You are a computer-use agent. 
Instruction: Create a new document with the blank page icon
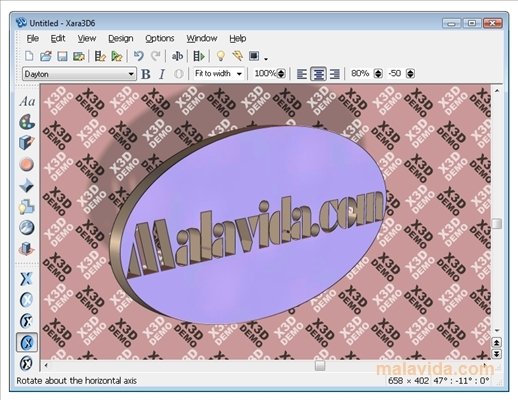pyautogui.click(x=29, y=56)
